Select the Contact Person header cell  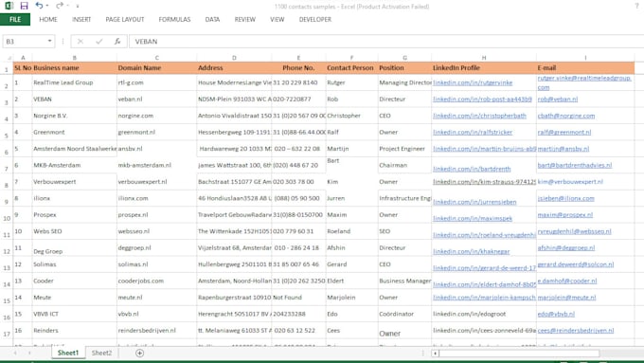(x=351, y=68)
